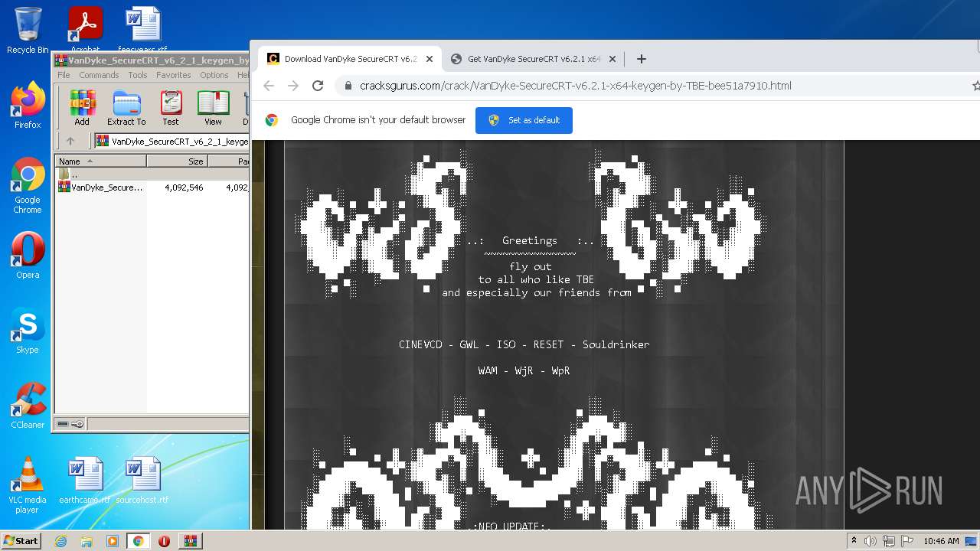Click the WinRAR archive path field
Image resolution: width=980 pixels, height=551 pixels.
tap(171, 141)
